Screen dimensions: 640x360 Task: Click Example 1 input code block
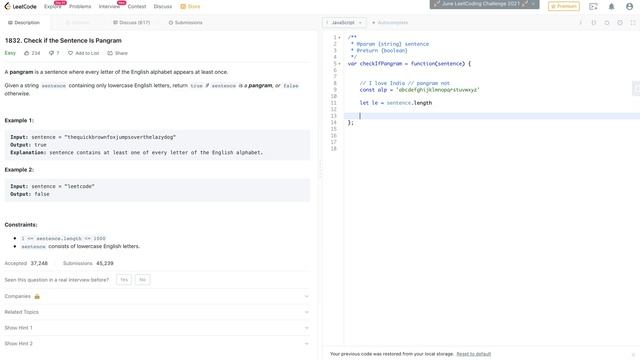[157, 145]
